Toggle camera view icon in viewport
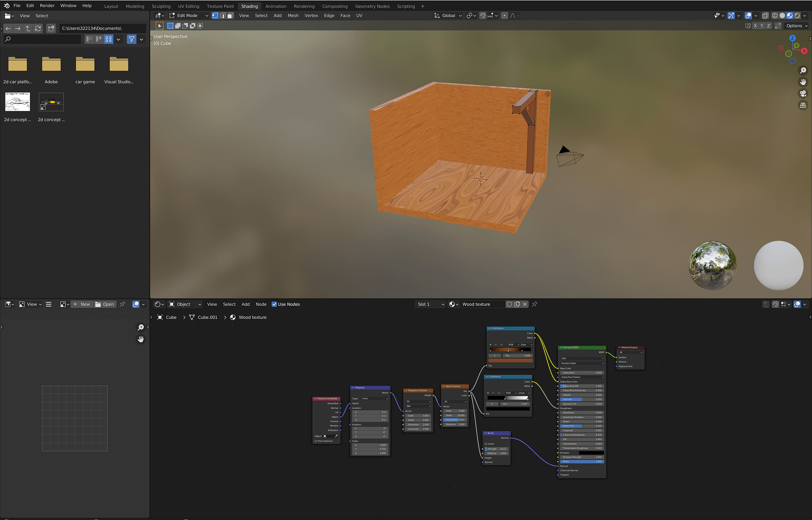Image resolution: width=812 pixels, height=520 pixels. coord(803,94)
